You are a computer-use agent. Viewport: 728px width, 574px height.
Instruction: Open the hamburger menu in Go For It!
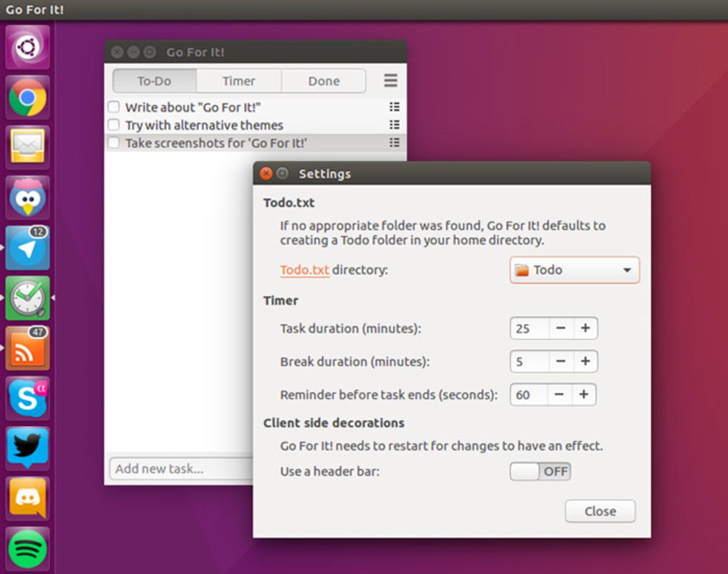click(391, 81)
